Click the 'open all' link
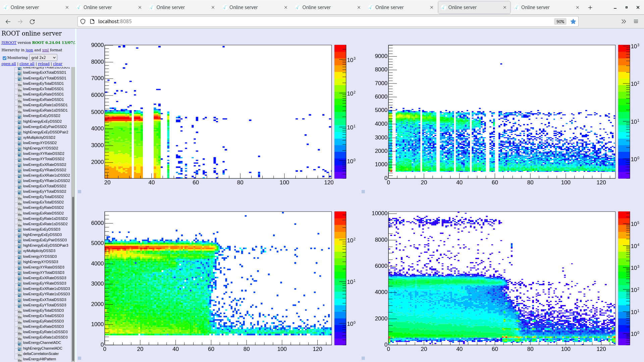This screenshot has height=362, width=644. [x=9, y=64]
